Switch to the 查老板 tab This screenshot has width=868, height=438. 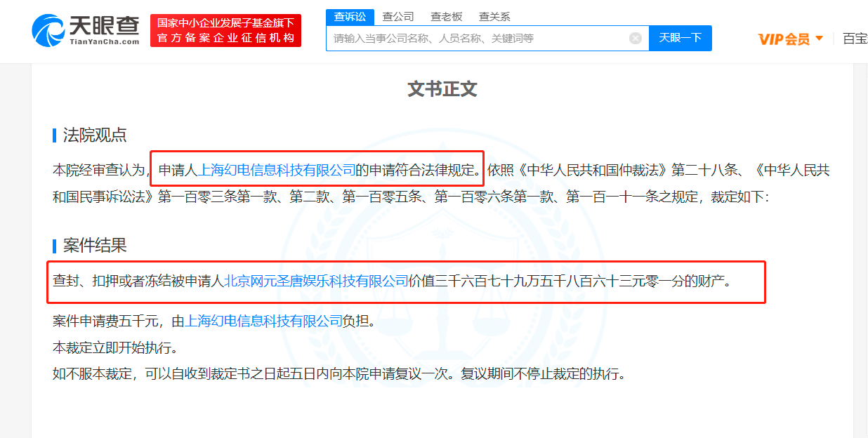pyautogui.click(x=447, y=16)
